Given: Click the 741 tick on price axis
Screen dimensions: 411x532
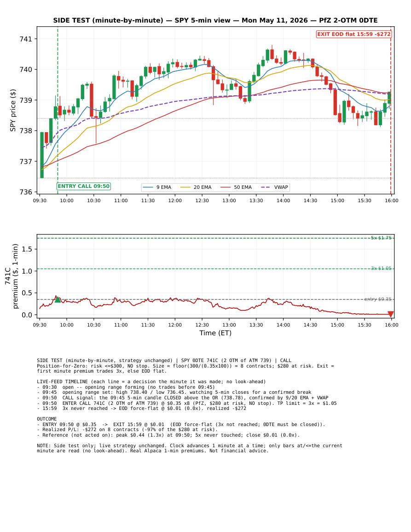Looking at the screenshot, I should point(26,39).
